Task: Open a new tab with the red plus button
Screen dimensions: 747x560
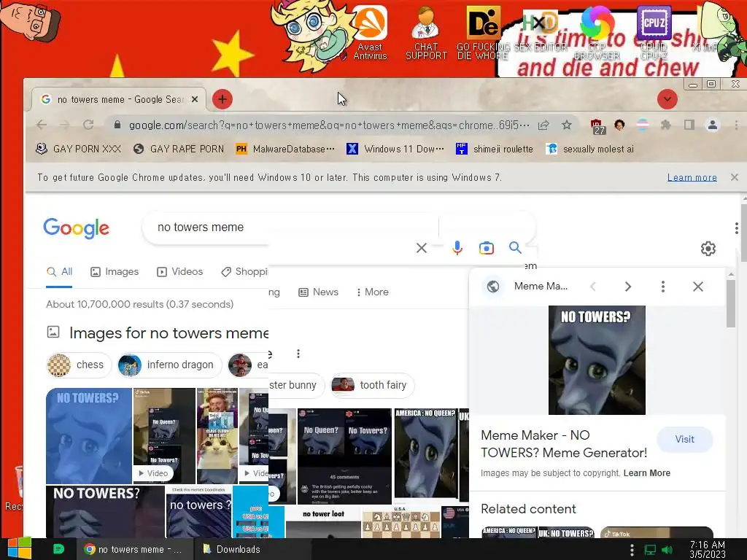Action: pyautogui.click(x=222, y=99)
